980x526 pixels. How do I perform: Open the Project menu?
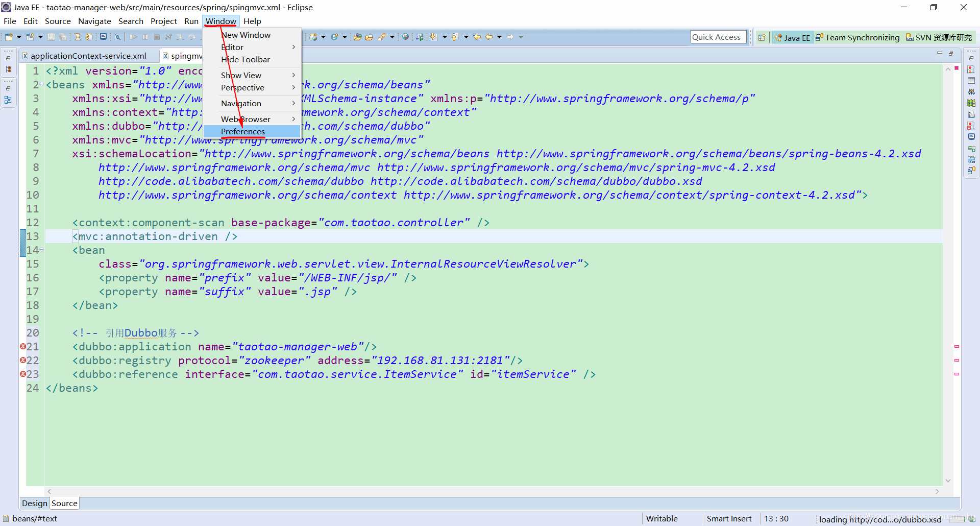[x=163, y=21]
